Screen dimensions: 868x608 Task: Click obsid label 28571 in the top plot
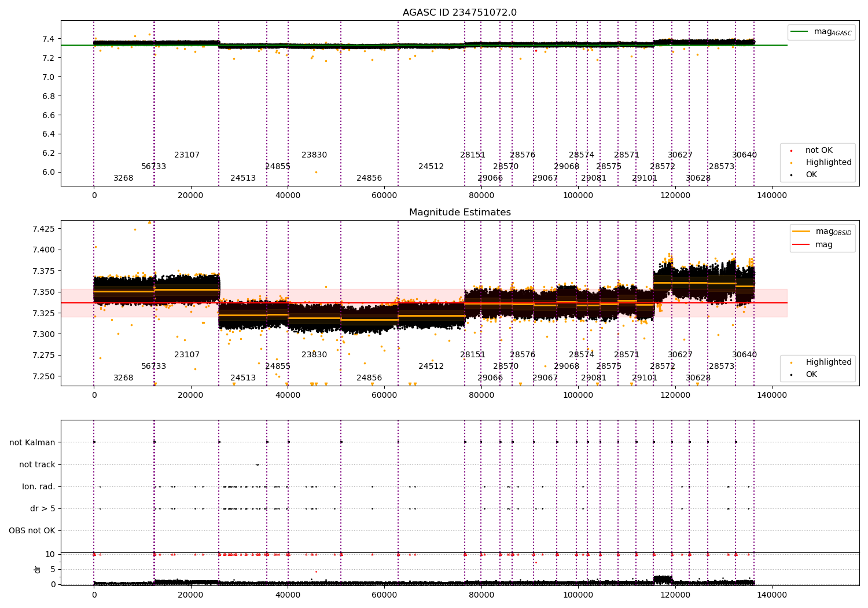pos(627,155)
